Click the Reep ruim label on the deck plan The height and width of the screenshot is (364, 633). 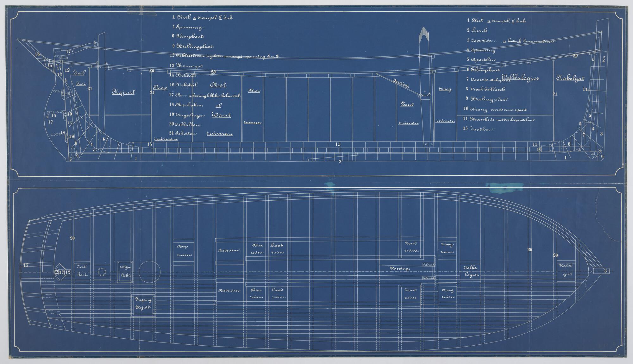184,250
